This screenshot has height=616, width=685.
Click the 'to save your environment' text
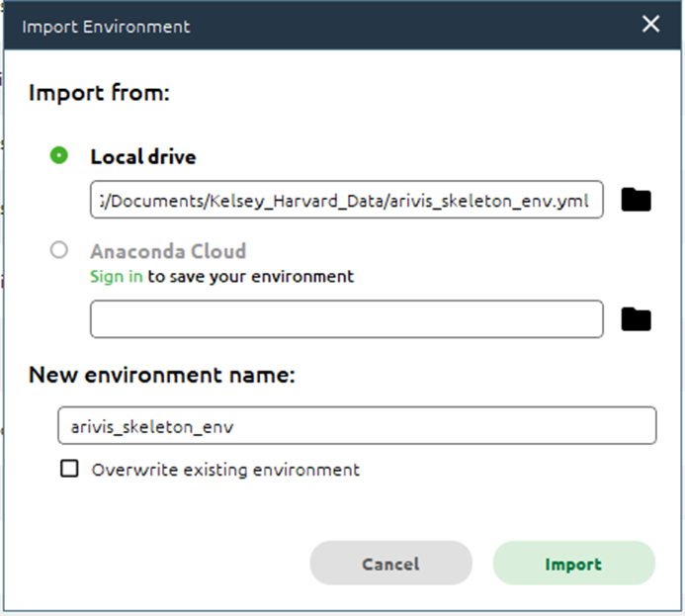tap(251, 277)
